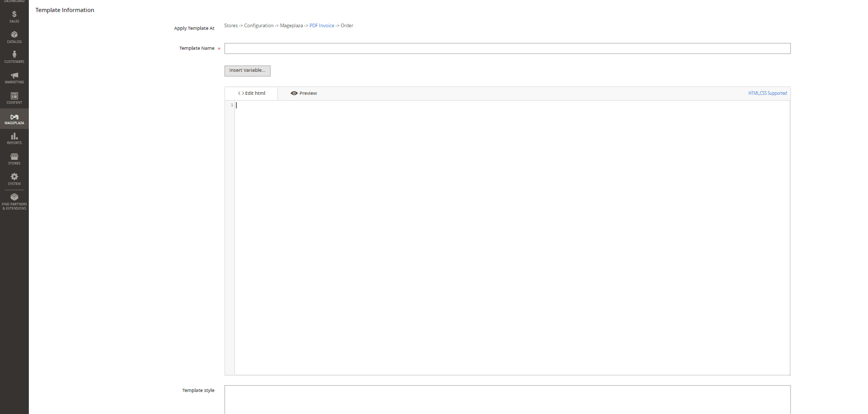The image size is (868, 414).
Task: Click inside the HTML code editor area
Action: coord(511,236)
